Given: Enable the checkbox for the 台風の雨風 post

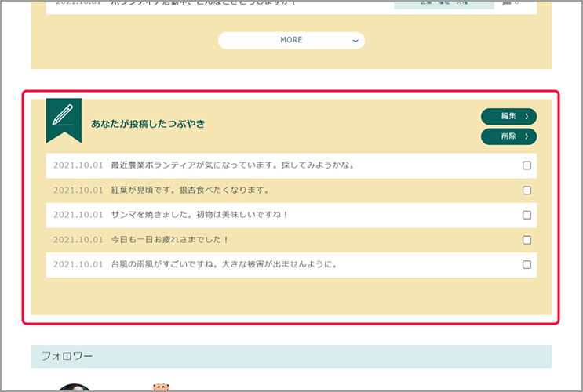Looking at the screenshot, I should click(527, 265).
